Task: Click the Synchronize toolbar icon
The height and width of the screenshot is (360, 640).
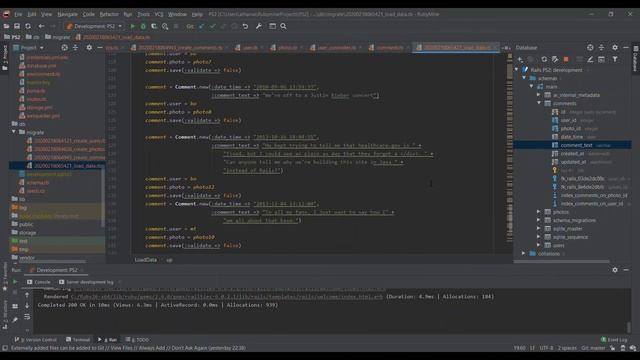Action: coord(28,26)
